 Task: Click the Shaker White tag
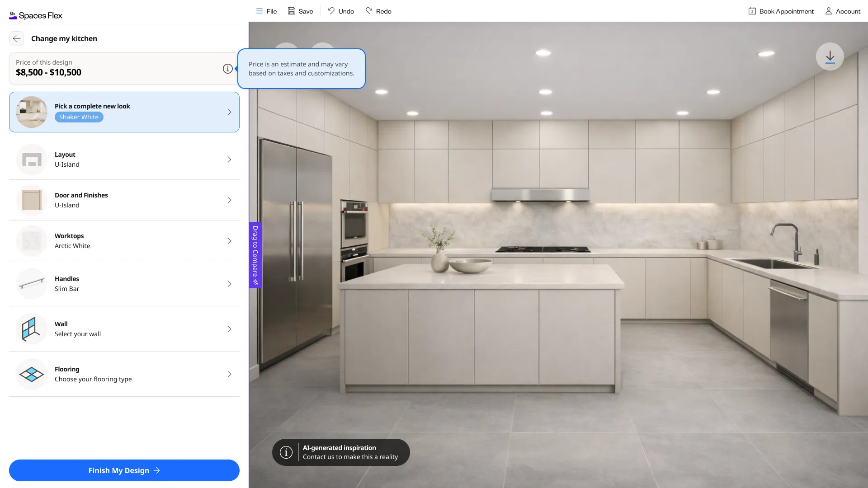pyautogui.click(x=79, y=117)
